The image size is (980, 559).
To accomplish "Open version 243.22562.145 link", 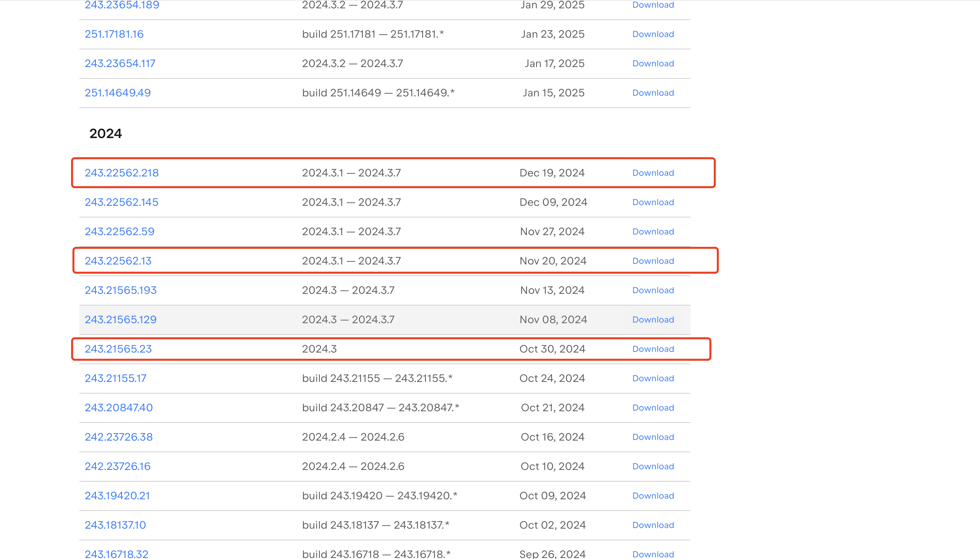I will click(x=121, y=202).
